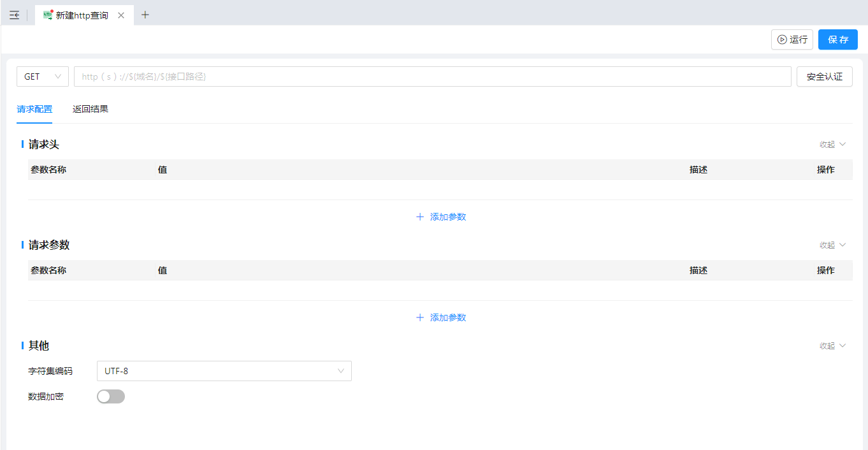Add a parameter under 请求参数
Image resolution: width=868 pixels, height=450 pixels.
[x=441, y=317]
